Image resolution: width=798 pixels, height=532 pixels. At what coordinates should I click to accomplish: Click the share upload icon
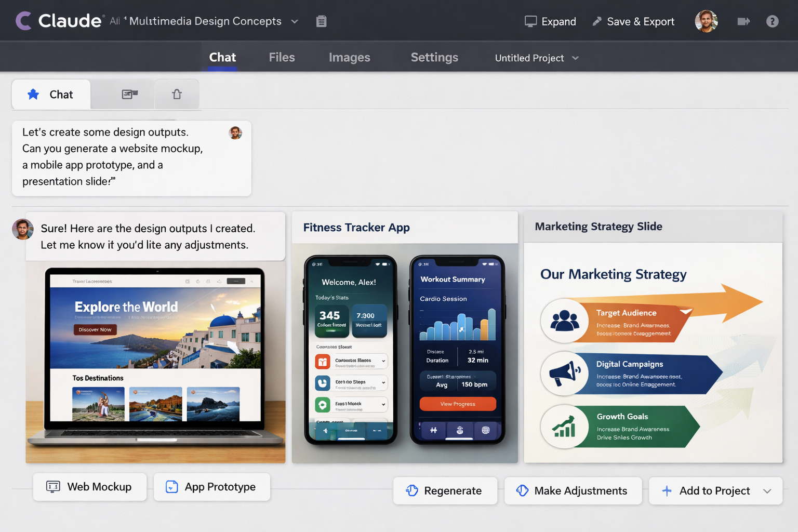(177, 94)
